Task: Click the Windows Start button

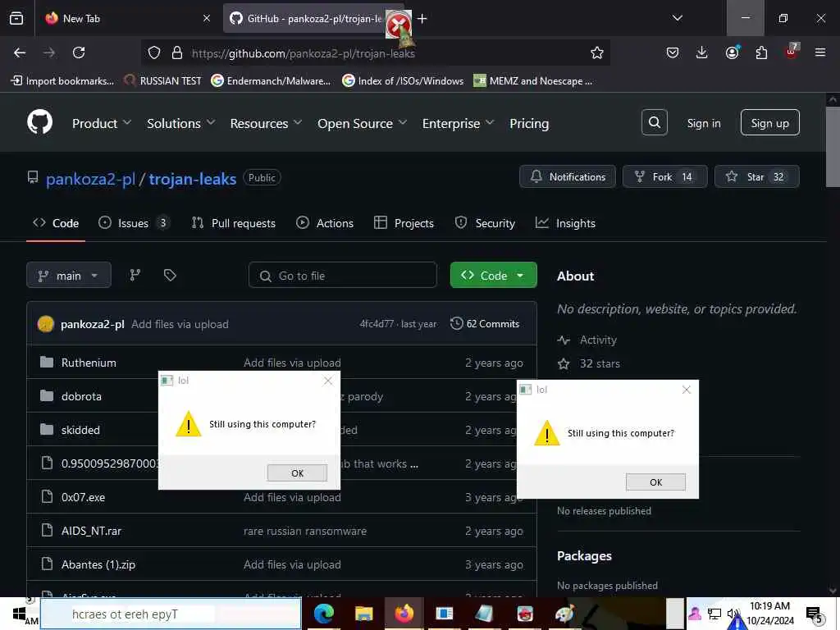Action: pyautogui.click(x=19, y=614)
